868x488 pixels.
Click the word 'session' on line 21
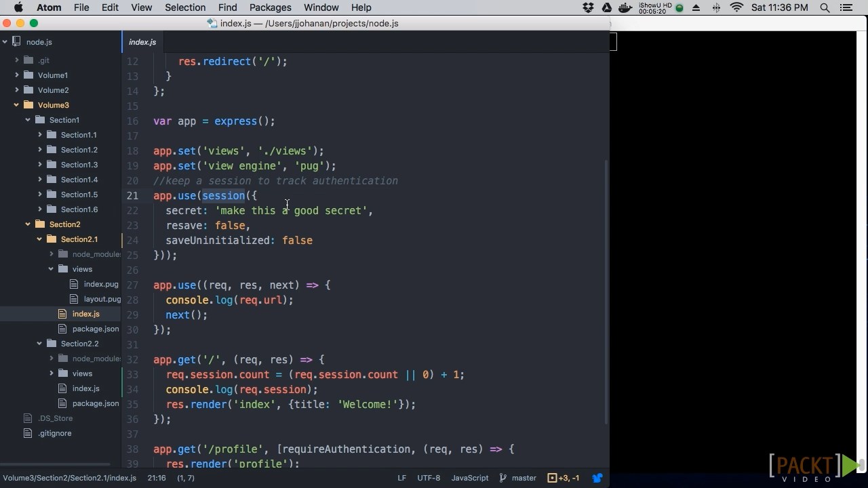(224, 196)
